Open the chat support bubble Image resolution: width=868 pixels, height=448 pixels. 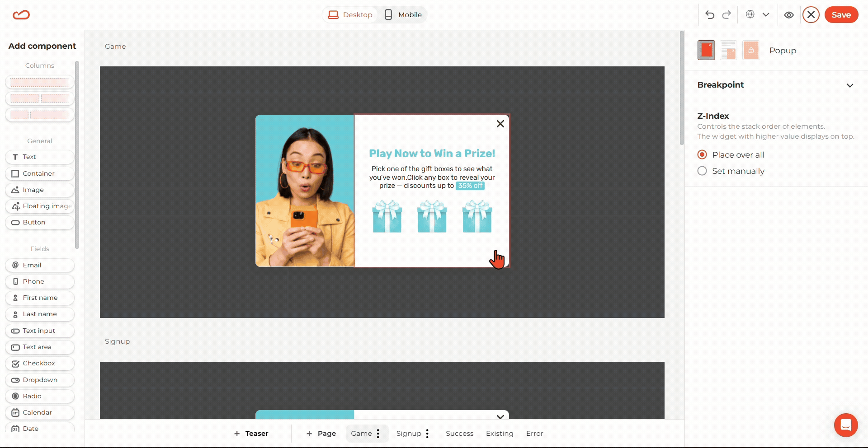click(x=846, y=425)
